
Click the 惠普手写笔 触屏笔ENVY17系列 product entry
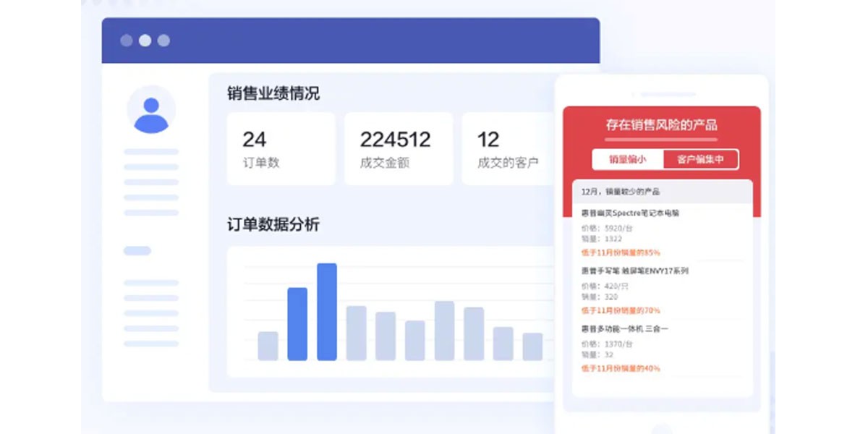[635, 271]
